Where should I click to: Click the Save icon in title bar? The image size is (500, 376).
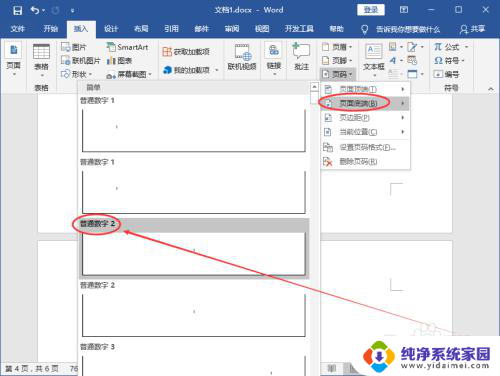[x=17, y=10]
